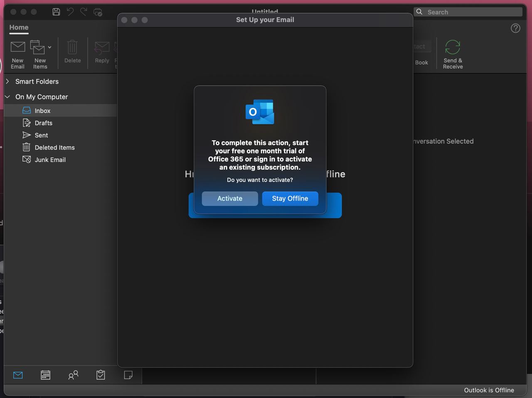Switch to People view in the bottom bar
Viewport: 532px width, 398px height.
pos(73,375)
